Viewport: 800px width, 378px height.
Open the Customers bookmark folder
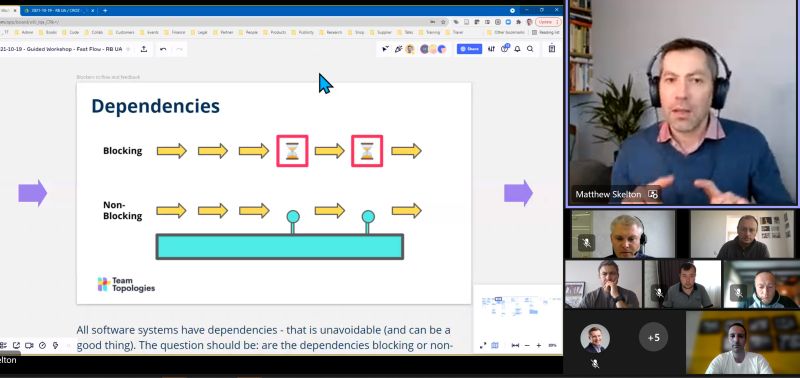pos(122,32)
